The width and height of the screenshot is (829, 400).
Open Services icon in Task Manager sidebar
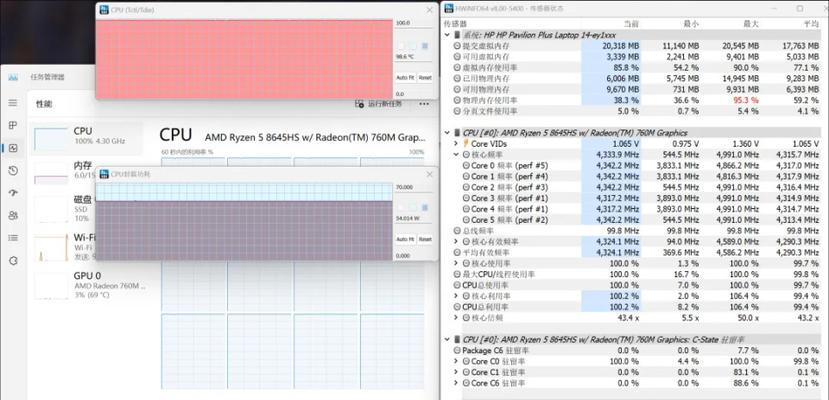(x=13, y=261)
